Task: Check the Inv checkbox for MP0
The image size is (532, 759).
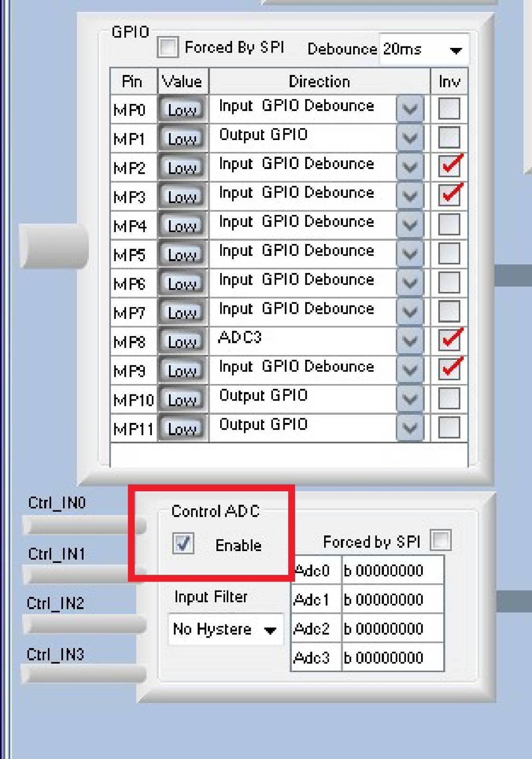Action: (449, 108)
